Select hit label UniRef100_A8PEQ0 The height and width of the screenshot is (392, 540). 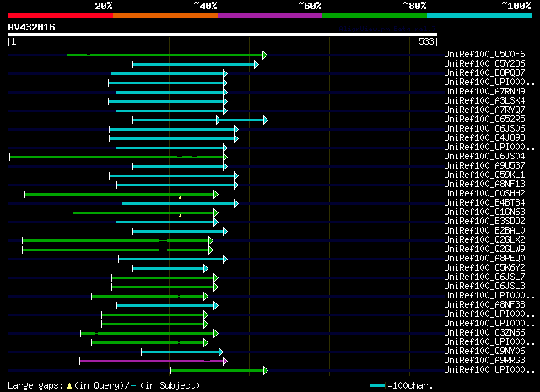pyautogui.click(x=484, y=259)
